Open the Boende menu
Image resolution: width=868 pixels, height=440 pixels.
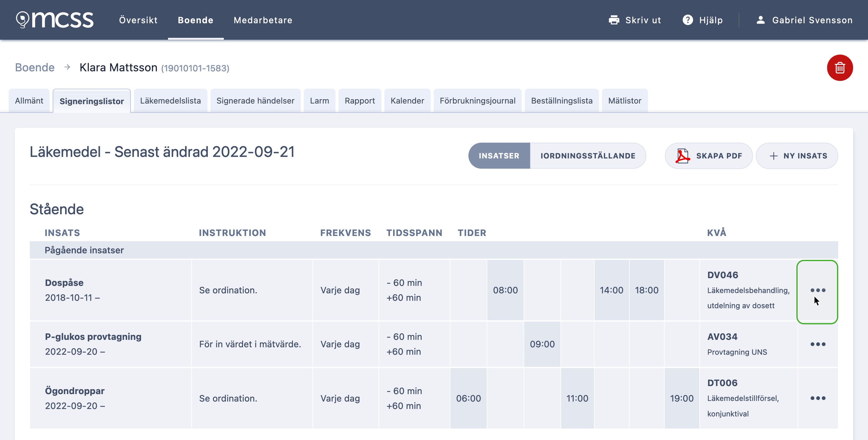point(196,20)
